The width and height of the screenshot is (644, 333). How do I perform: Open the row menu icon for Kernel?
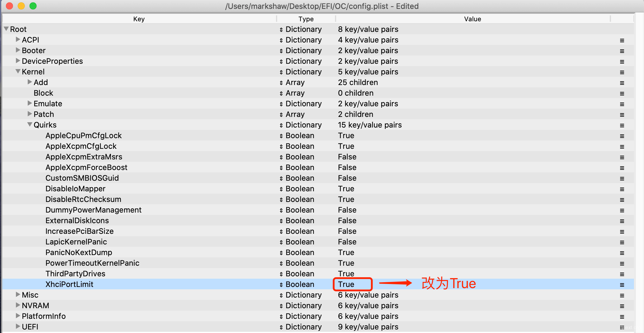[622, 72]
